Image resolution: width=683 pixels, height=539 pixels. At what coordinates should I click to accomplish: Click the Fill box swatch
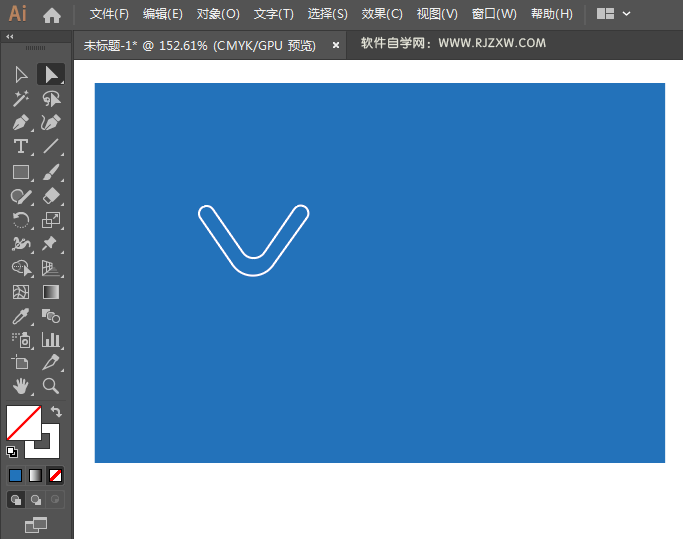[24, 423]
